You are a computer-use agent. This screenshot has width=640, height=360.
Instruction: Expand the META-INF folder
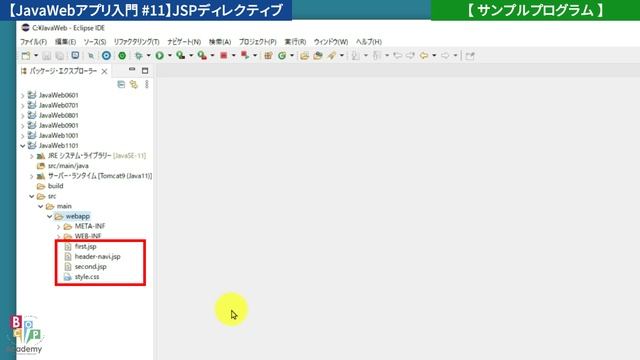tap(59, 227)
